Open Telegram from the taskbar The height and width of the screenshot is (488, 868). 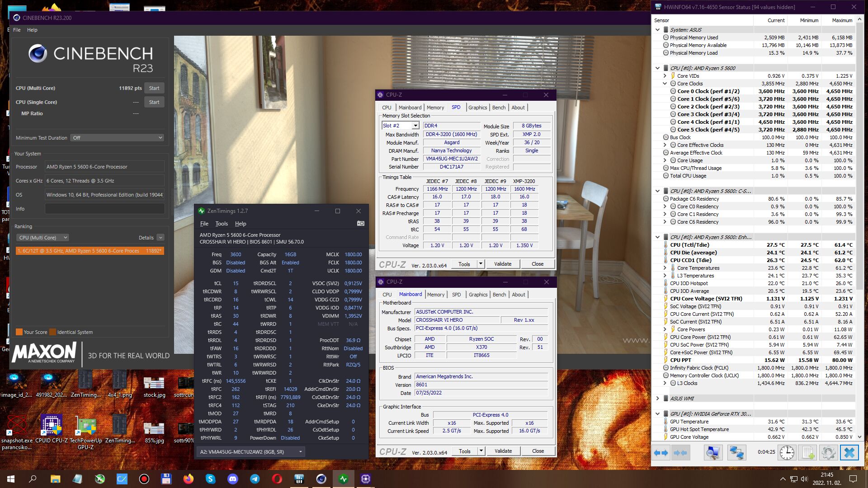coord(255,479)
